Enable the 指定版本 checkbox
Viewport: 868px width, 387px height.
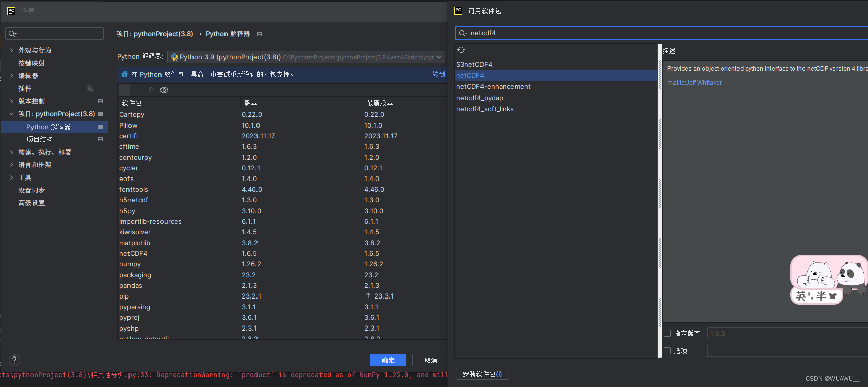click(x=668, y=334)
